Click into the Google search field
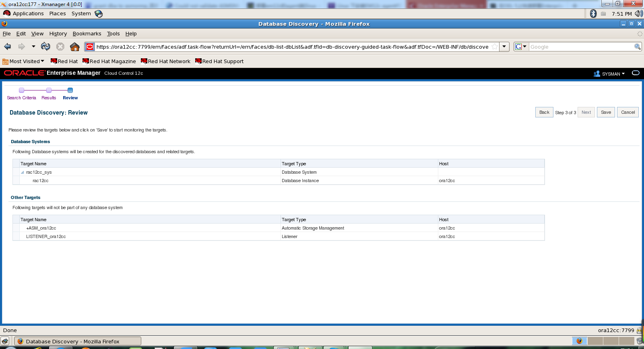The width and height of the screenshot is (644, 349). [581, 47]
